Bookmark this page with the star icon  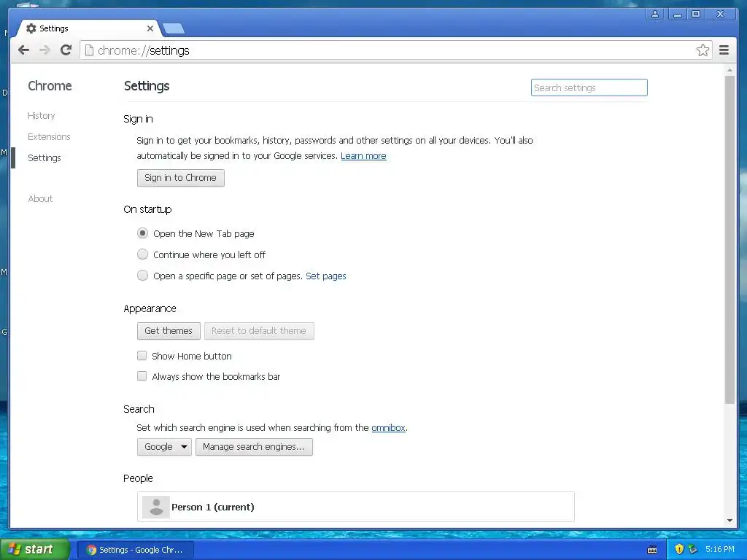click(703, 50)
